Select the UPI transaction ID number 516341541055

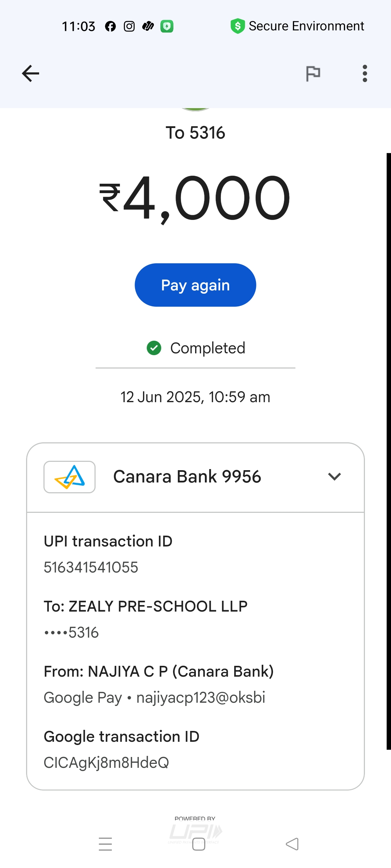click(91, 567)
